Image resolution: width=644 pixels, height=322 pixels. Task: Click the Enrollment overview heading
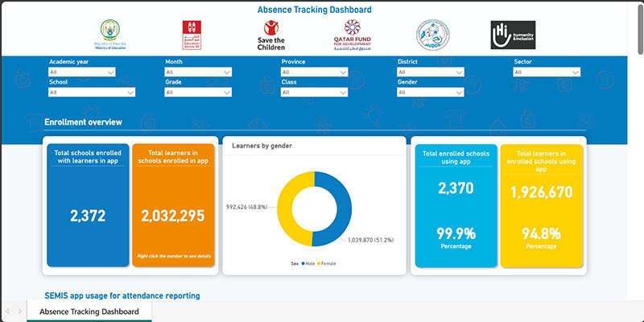coord(84,122)
